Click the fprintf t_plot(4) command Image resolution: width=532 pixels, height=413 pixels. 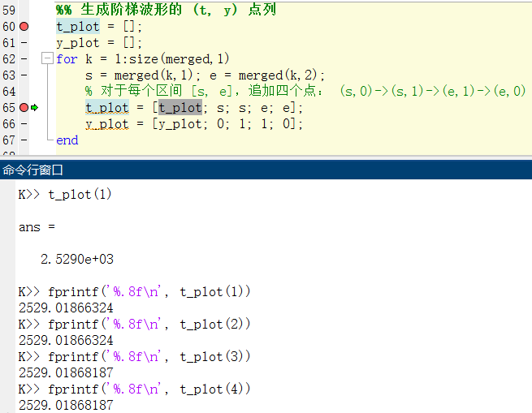click(149, 389)
